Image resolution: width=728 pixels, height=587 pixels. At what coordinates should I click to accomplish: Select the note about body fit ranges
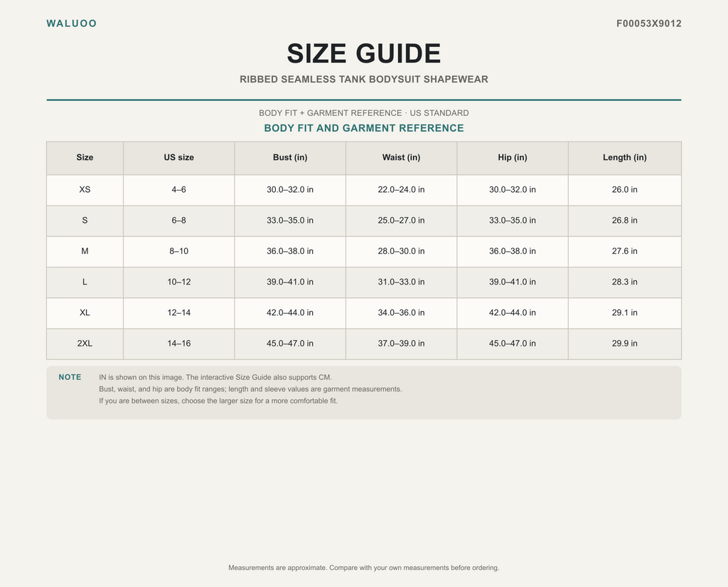(x=250, y=389)
